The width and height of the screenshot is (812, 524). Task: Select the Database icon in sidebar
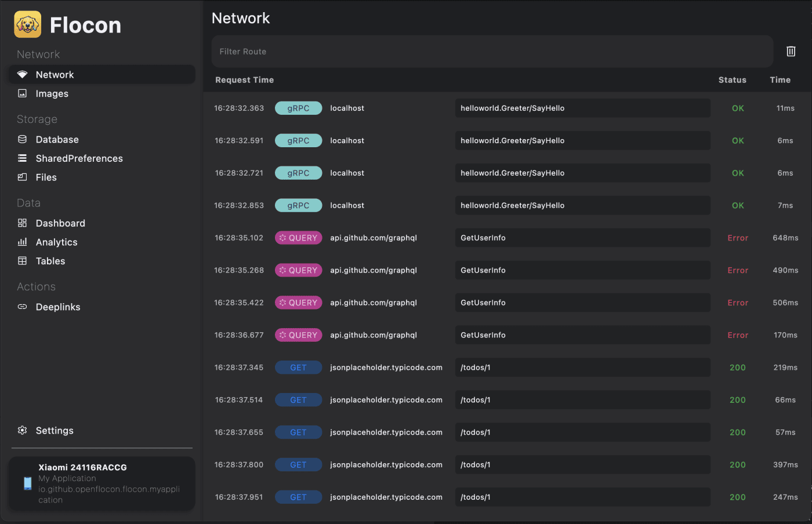[x=23, y=139]
